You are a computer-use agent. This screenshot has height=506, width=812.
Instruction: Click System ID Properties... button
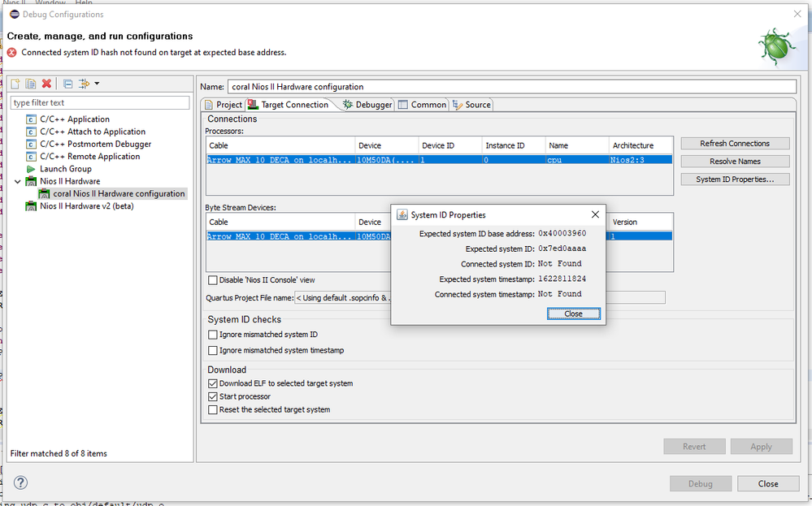(x=735, y=179)
